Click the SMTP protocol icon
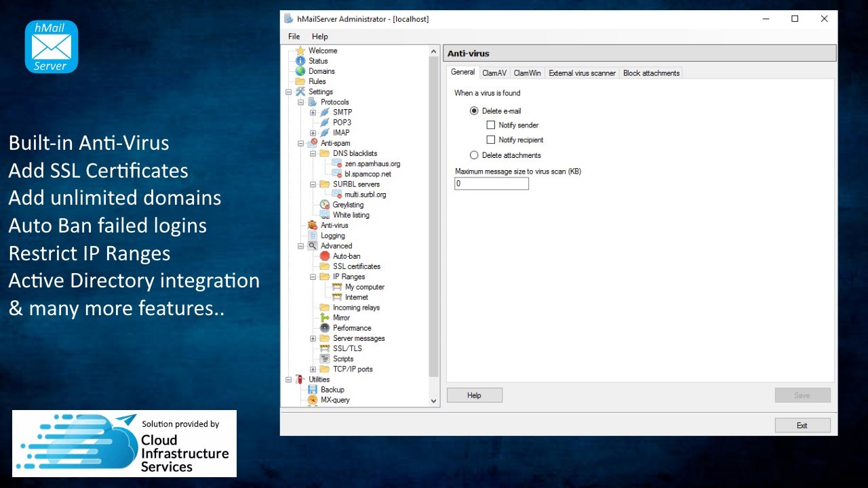Image resolution: width=868 pixels, height=488 pixels. pos(325,113)
